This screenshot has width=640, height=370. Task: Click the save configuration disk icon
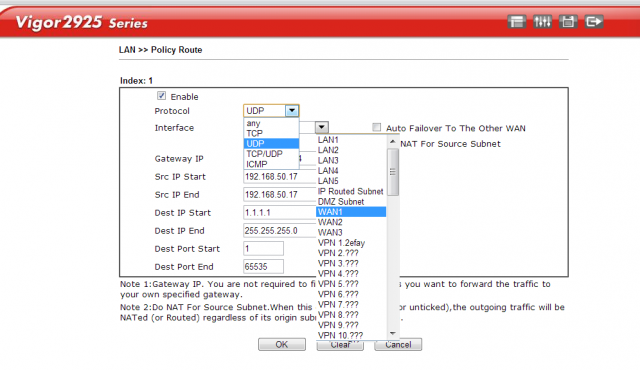click(568, 22)
